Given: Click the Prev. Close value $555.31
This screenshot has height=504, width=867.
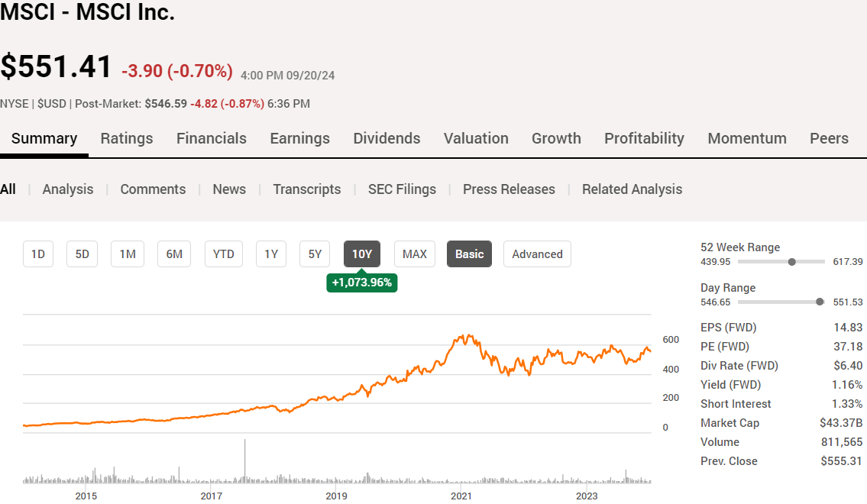Looking at the screenshot, I should pyautogui.click(x=842, y=461).
